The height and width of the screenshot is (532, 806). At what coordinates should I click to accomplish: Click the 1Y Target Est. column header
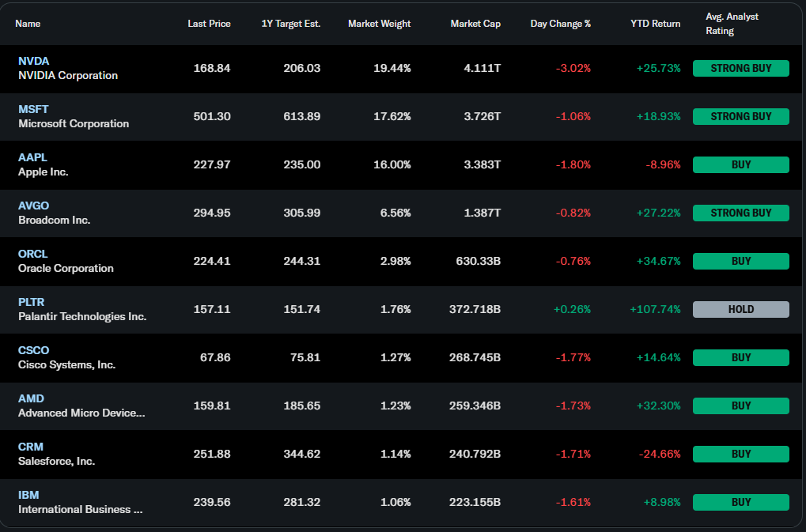pos(291,24)
